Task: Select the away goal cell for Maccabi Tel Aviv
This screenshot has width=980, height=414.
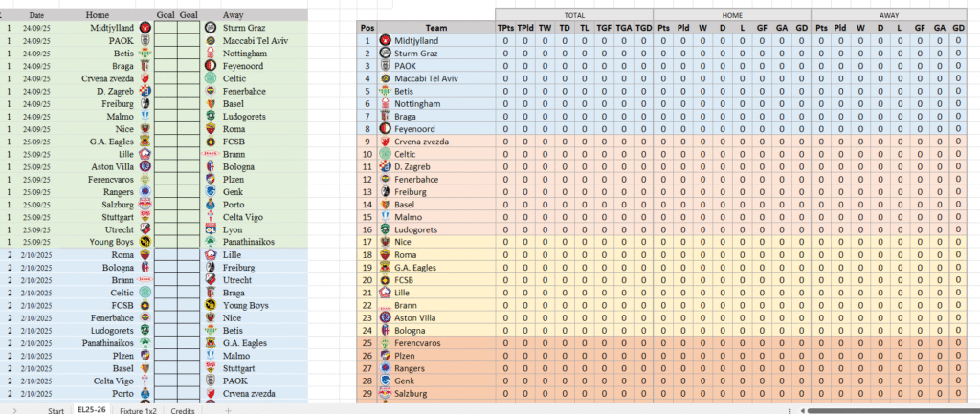Action: (189, 41)
